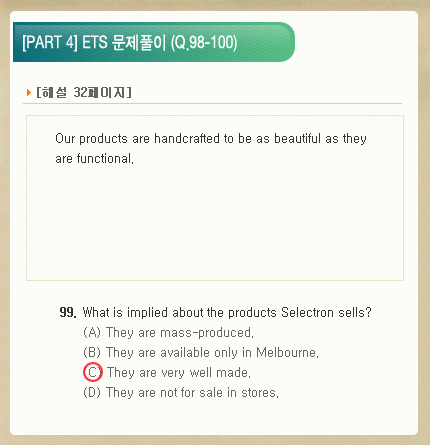Select They are very well made sentence
The width and height of the screenshot is (430, 445).
click(x=179, y=373)
